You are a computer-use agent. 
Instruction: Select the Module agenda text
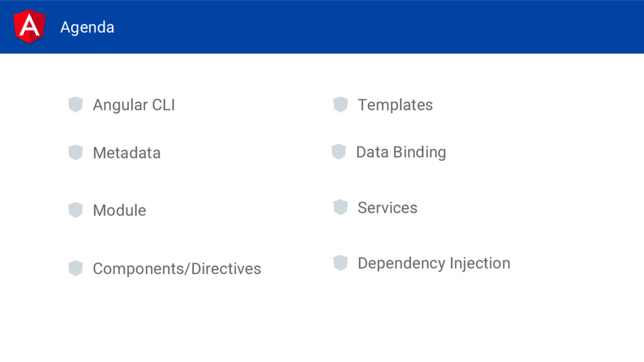(119, 211)
